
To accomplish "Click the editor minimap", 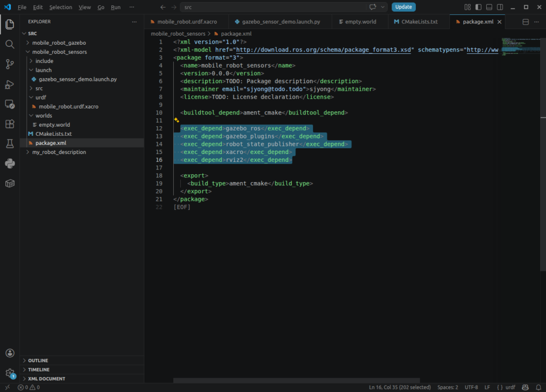I will (520, 46).
